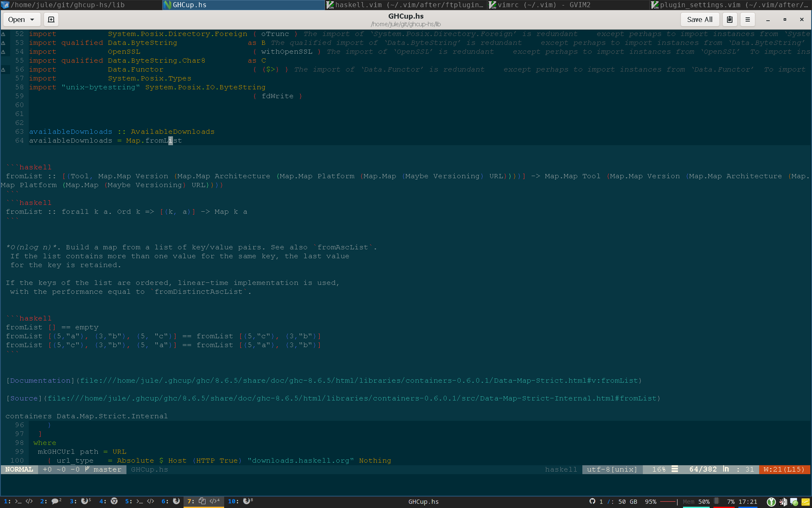Viewport: 812px width, 508px height.
Task: Click the Chrome icon on workspace 4
Action: pyautogui.click(x=115, y=501)
